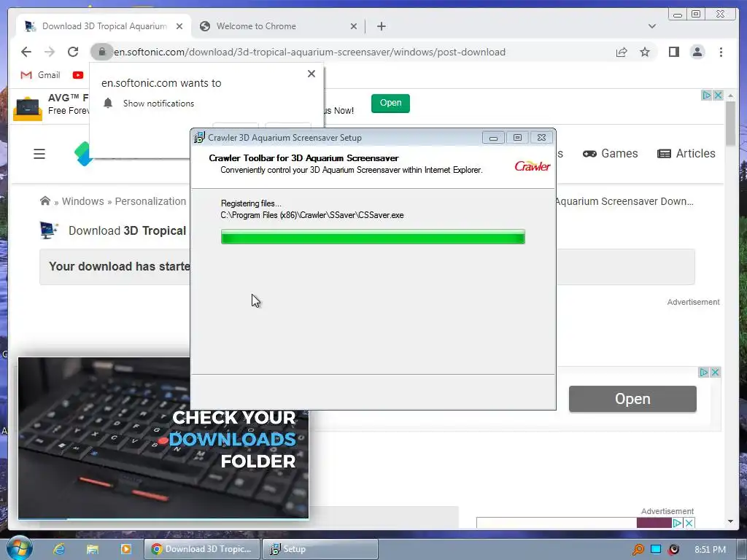Click the round red tray icon
This screenshot has height=560, width=747.
(x=674, y=550)
